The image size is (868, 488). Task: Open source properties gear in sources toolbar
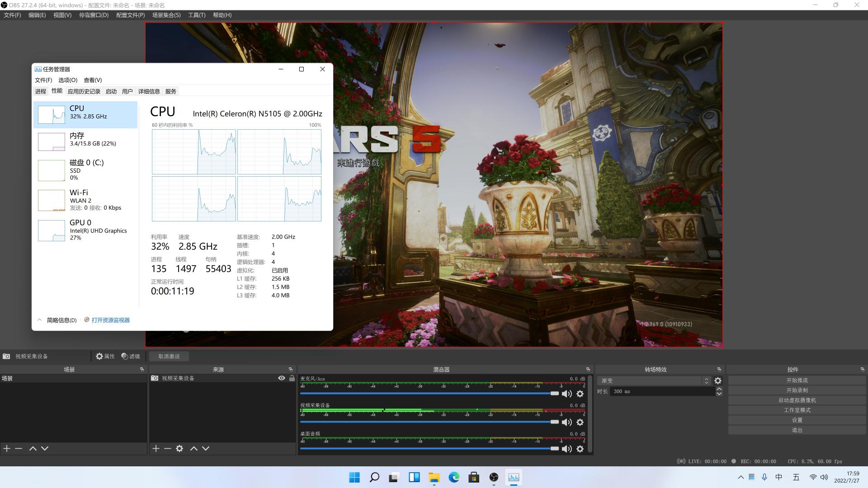[x=179, y=448]
